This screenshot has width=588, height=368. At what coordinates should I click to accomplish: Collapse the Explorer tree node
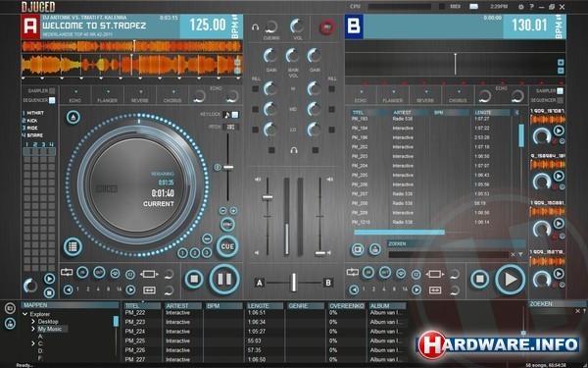25,314
